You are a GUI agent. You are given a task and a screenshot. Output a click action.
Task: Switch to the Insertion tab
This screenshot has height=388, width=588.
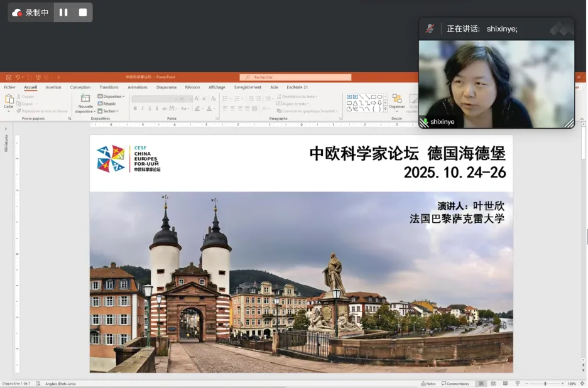(53, 87)
